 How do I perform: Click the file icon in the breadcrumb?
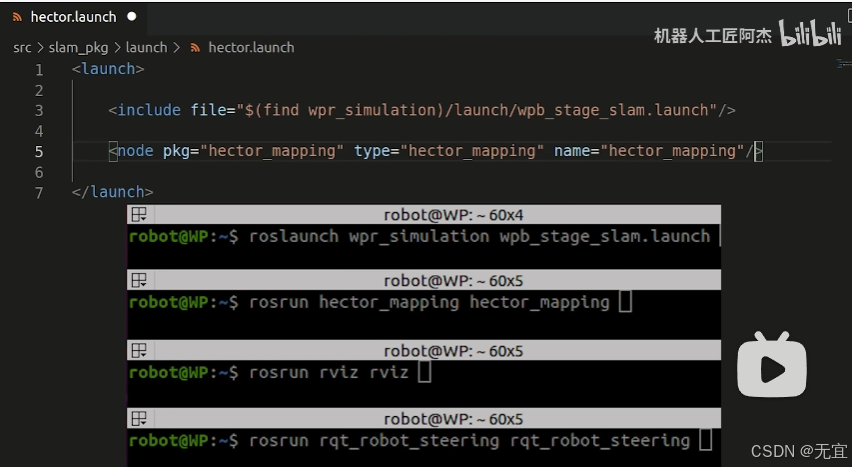tap(195, 48)
